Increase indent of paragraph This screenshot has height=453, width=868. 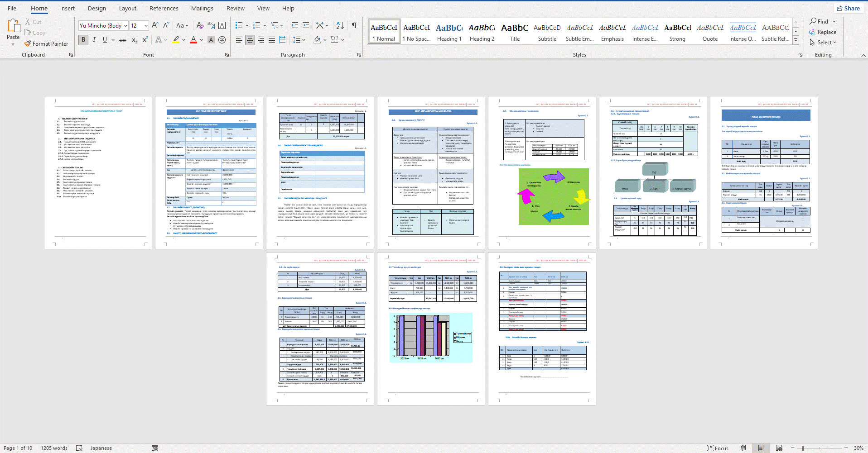pyautogui.click(x=306, y=25)
